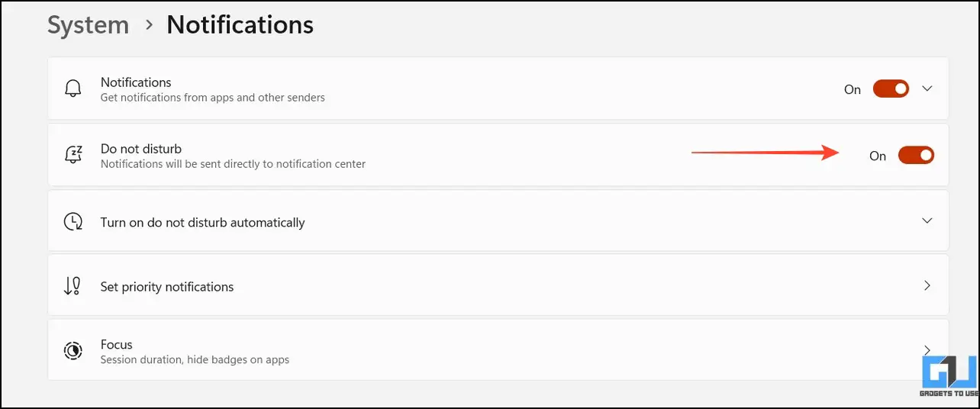Open the Focus settings arrow

pos(927,349)
